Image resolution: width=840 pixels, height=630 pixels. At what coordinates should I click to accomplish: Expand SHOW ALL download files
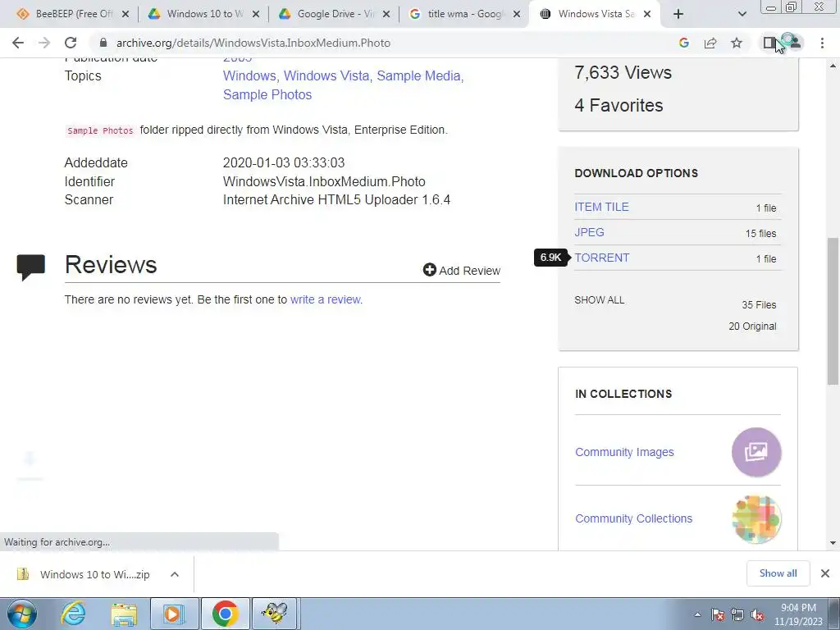[x=600, y=300]
